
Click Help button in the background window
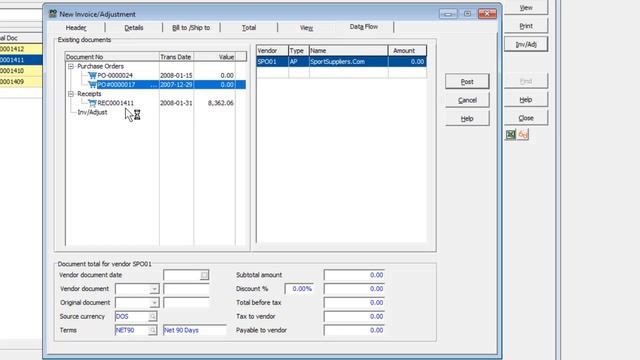(526, 100)
